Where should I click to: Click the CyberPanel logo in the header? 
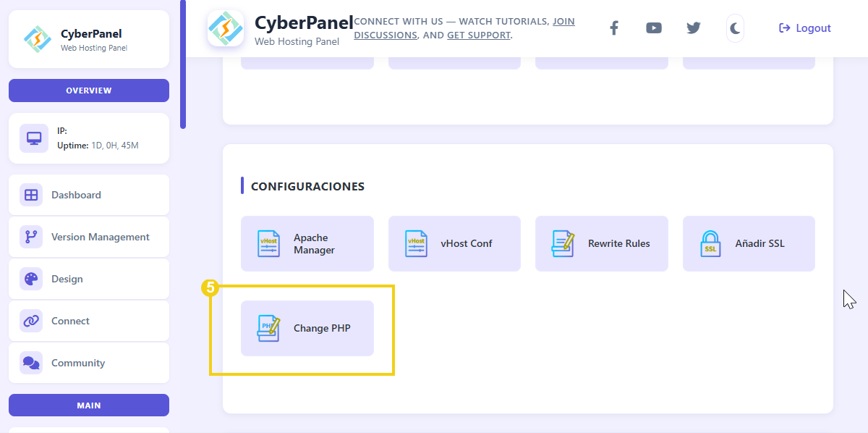[225, 29]
